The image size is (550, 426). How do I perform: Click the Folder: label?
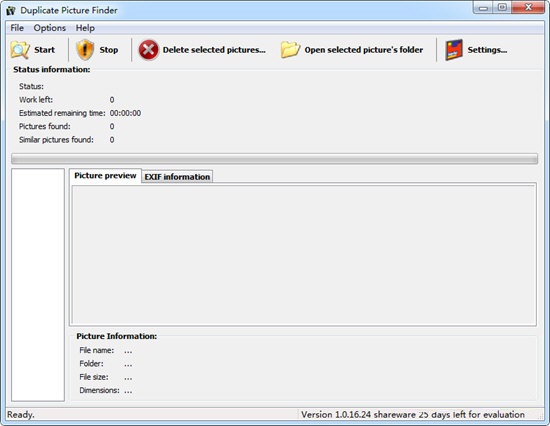[x=91, y=364]
